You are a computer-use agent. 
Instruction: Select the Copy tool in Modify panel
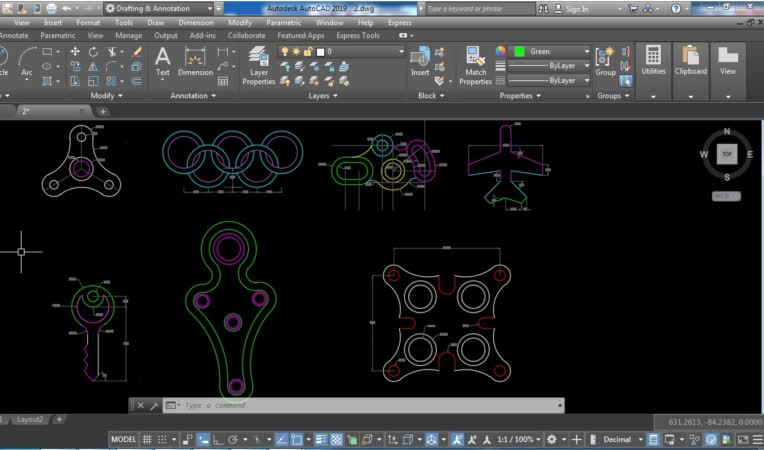click(x=75, y=66)
